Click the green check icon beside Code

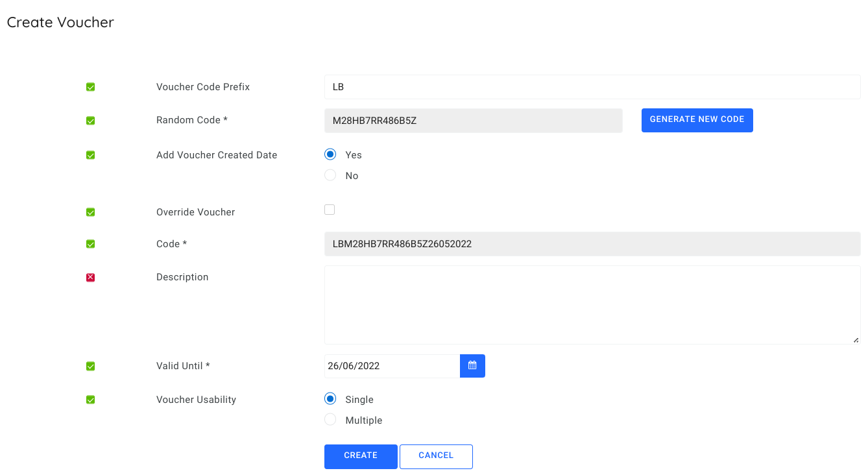[90, 243]
